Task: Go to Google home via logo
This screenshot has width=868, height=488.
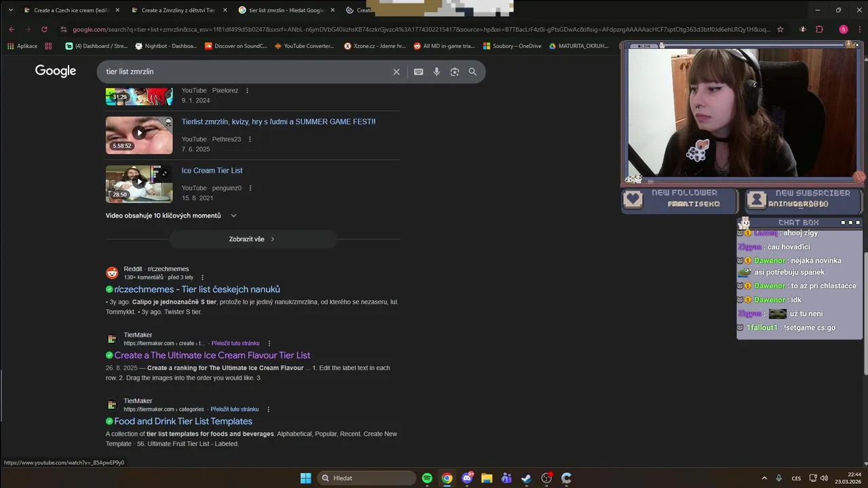Action: (x=56, y=71)
